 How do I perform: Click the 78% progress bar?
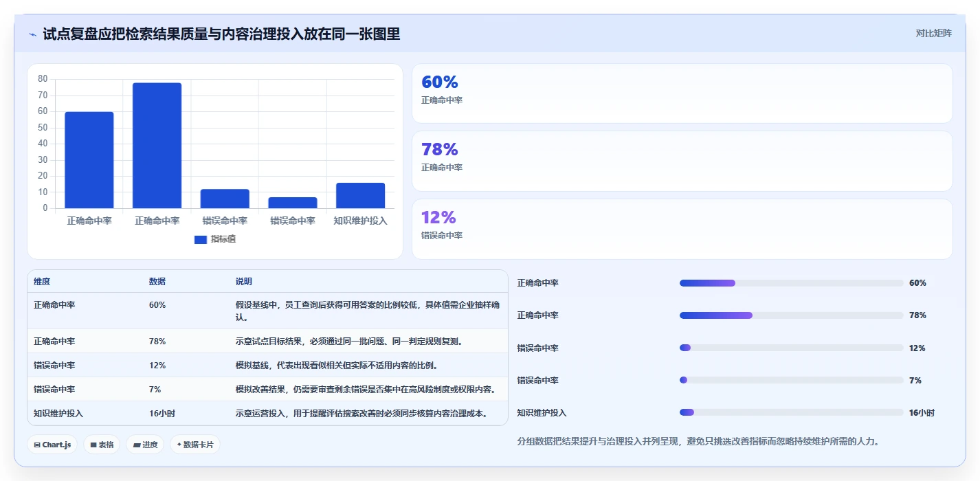(791, 315)
